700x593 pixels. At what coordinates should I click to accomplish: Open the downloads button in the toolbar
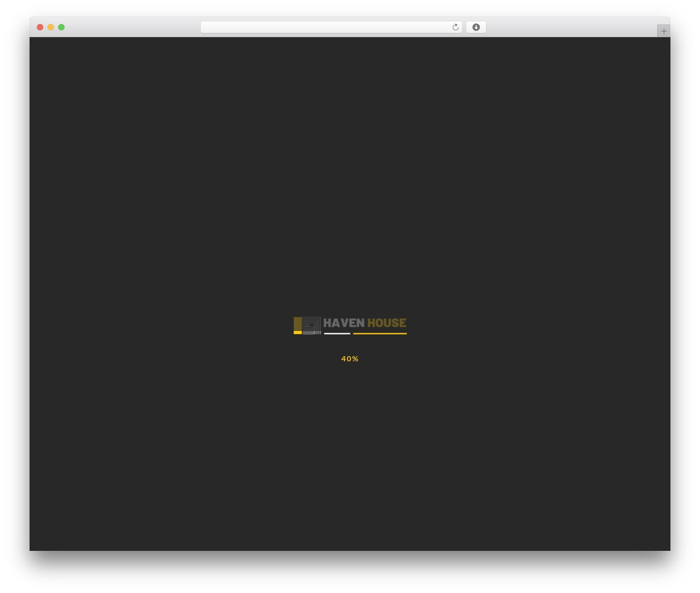[476, 27]
